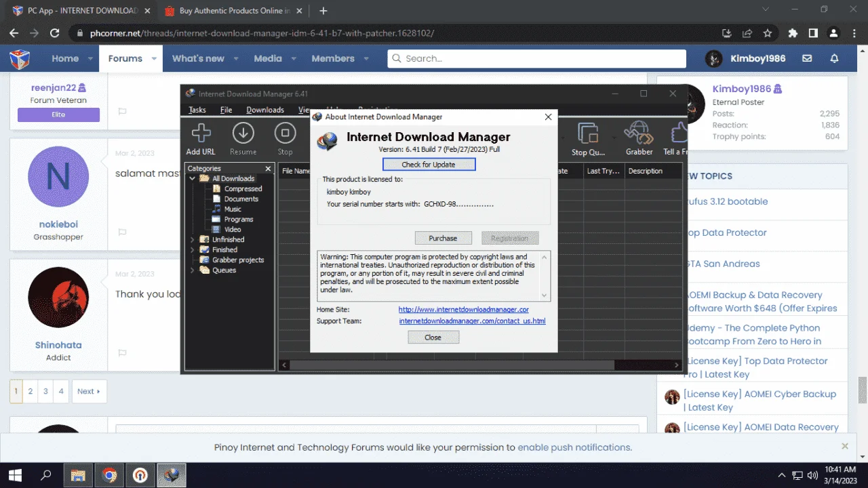
Task: Collapse the All Downloads tree node
Action: (193, 178)
